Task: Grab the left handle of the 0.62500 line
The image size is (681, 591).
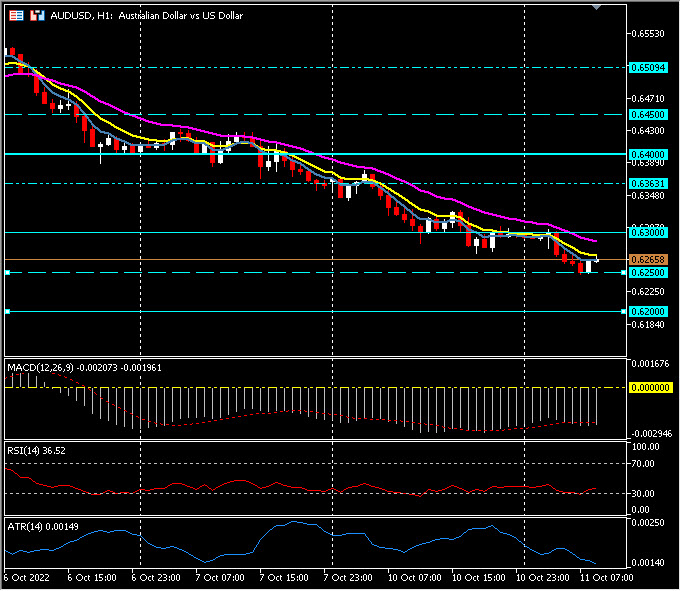Action: point(7,272)
